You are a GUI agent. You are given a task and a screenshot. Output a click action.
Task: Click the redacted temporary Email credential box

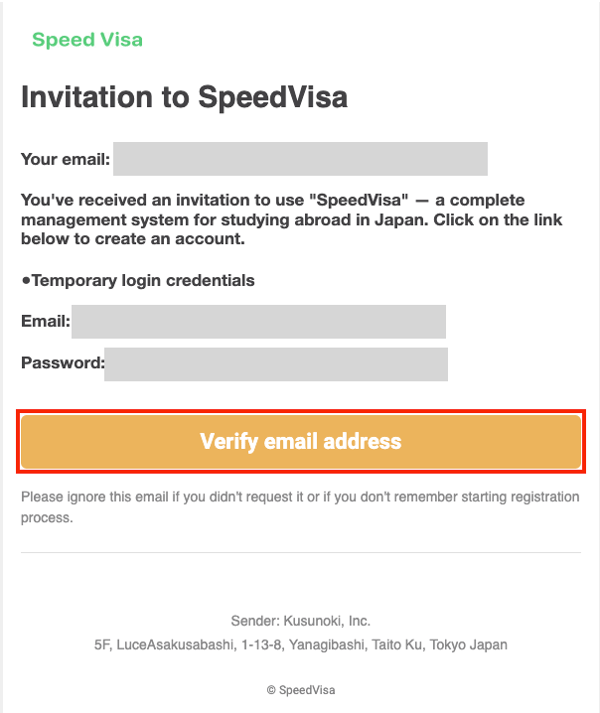(258, 321)
